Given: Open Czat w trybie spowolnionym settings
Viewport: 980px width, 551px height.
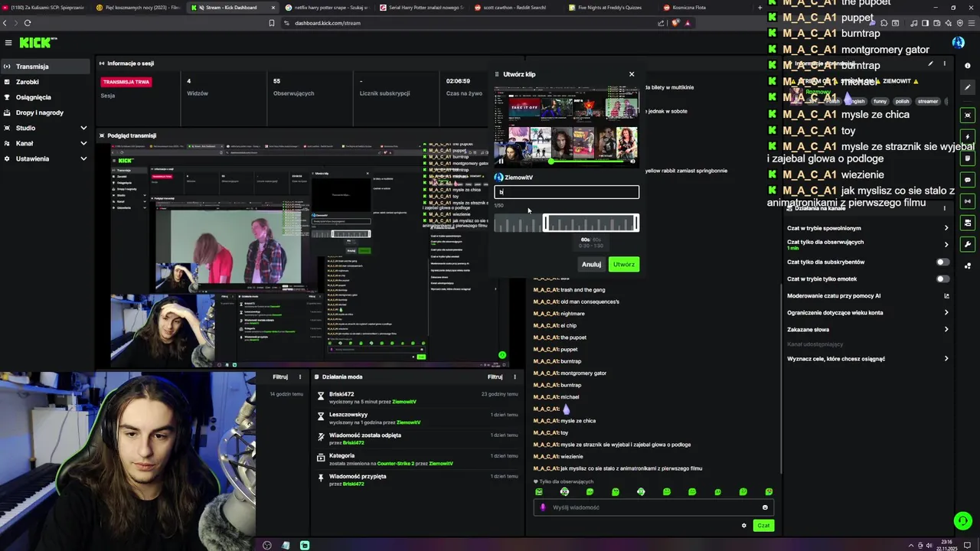Looking at the screenshot, I should [x=868, y=228].
